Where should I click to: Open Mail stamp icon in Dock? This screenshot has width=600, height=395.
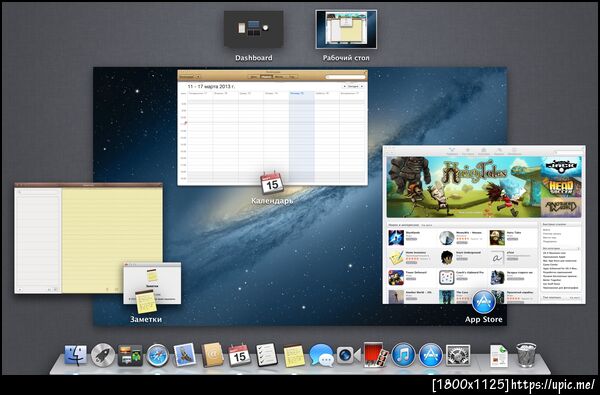click(x=185, y=354)
